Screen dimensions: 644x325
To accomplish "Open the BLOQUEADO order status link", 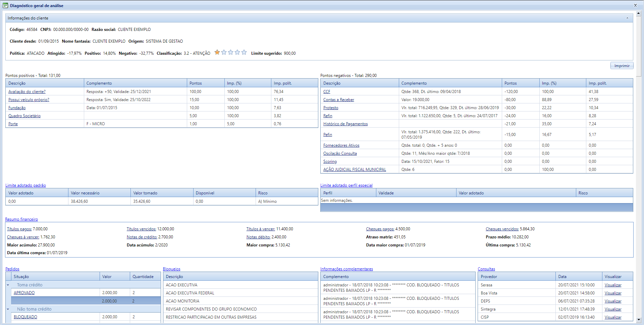I will click(x=25, y=317).
